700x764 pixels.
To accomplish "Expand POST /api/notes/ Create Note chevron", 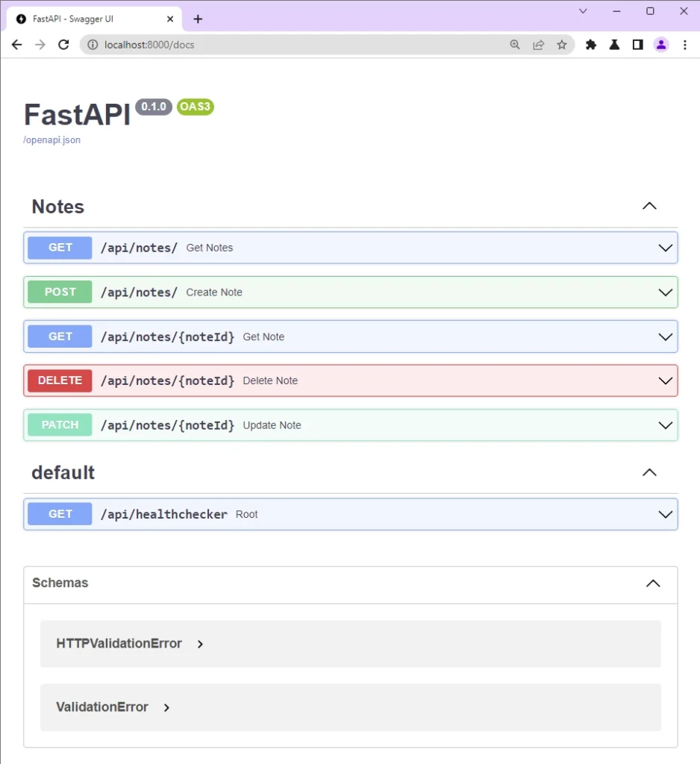I will pyautogui.click(x=666, y=292).
